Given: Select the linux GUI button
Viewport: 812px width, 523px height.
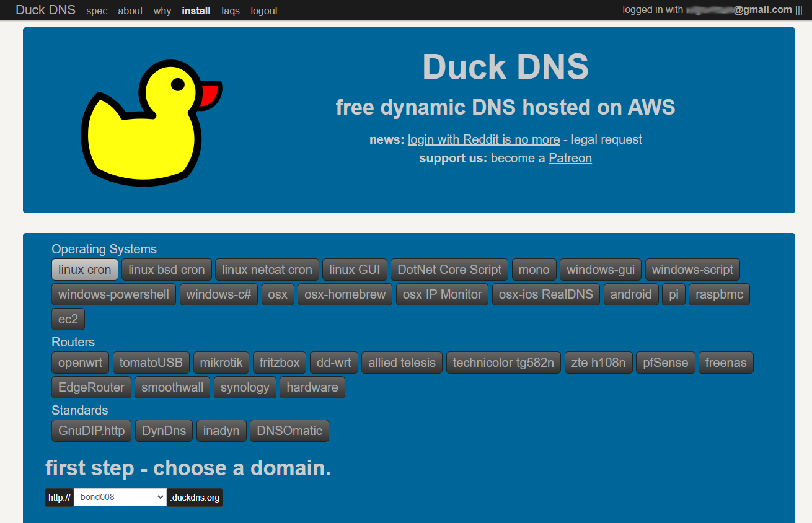Looking at the screenshot, I should click(355, 270).
